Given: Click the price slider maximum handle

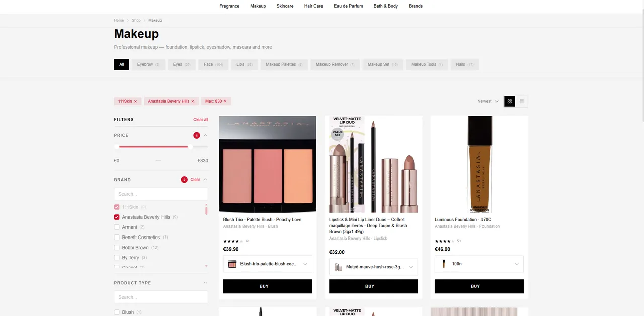Looking at the screenshot, I should [190, 147].
